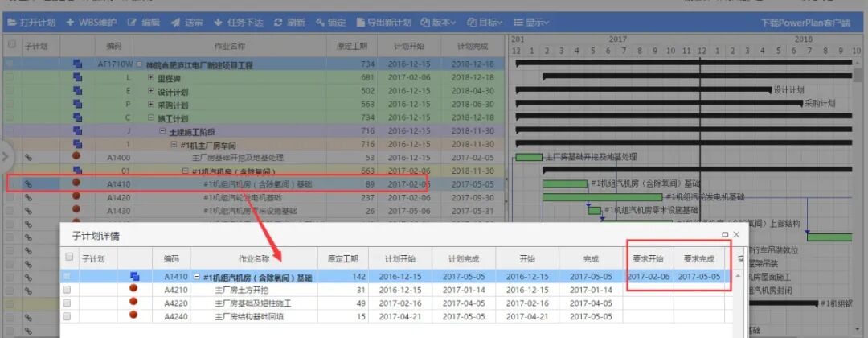The height and width of the screenshot is (338, 868).
Task: Toggle main grid header select-all checkbox
Action: click(11, 45)
